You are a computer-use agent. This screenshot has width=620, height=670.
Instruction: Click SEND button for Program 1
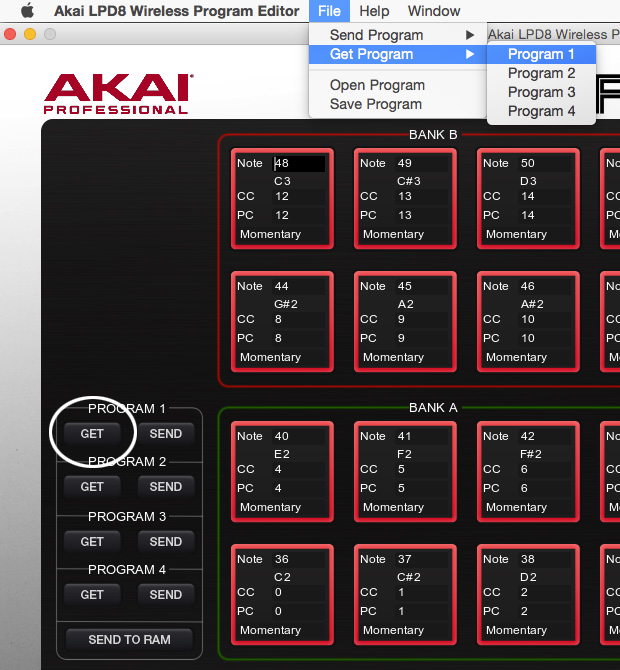pyautogui.click(x=166, y=434)
